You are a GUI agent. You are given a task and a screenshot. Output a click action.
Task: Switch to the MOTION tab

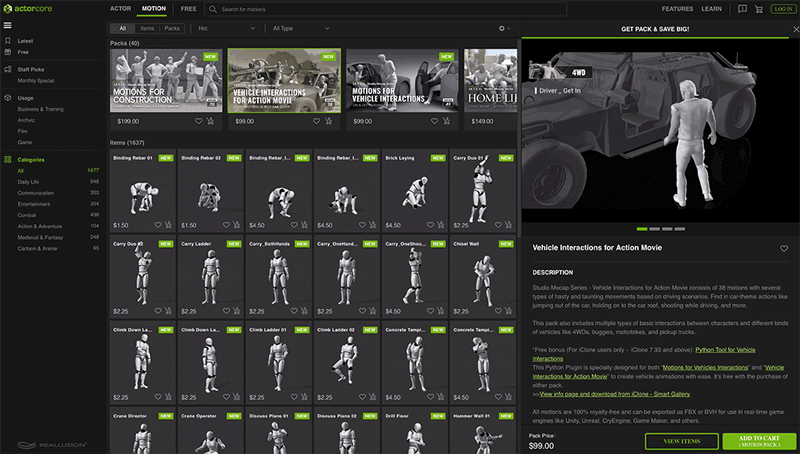tap(154, 9)
